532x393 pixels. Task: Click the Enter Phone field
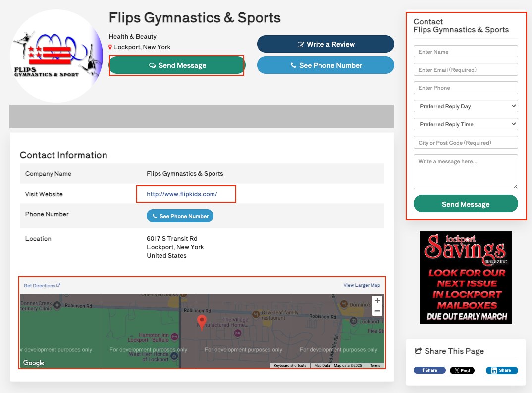[x=466, y=88]
